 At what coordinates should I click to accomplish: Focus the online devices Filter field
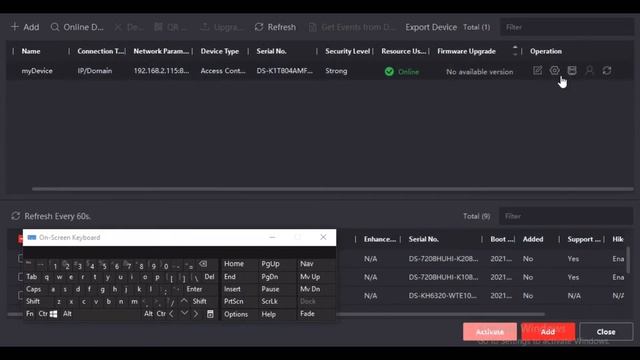(x=567, y=216)
